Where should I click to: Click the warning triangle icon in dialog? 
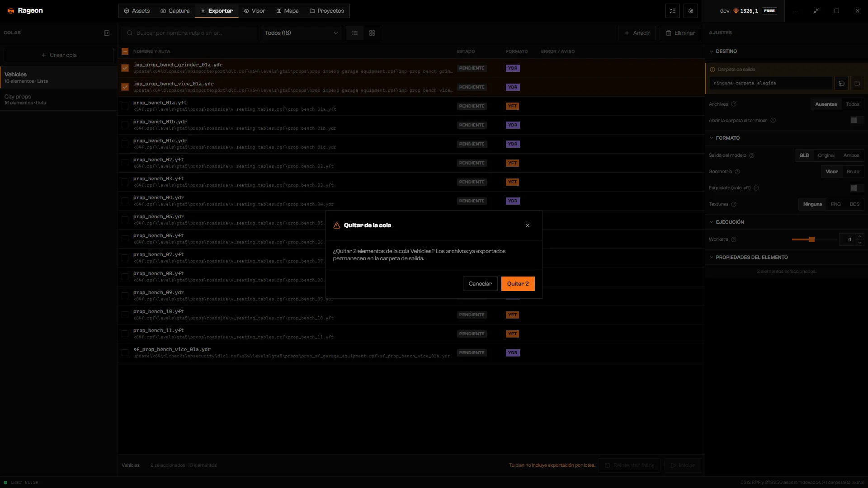[x=337, y=225]
